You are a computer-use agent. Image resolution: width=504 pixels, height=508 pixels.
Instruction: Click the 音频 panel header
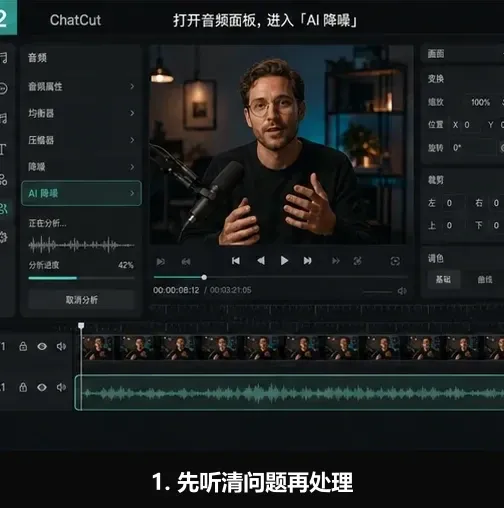click(x=37, y=58)
